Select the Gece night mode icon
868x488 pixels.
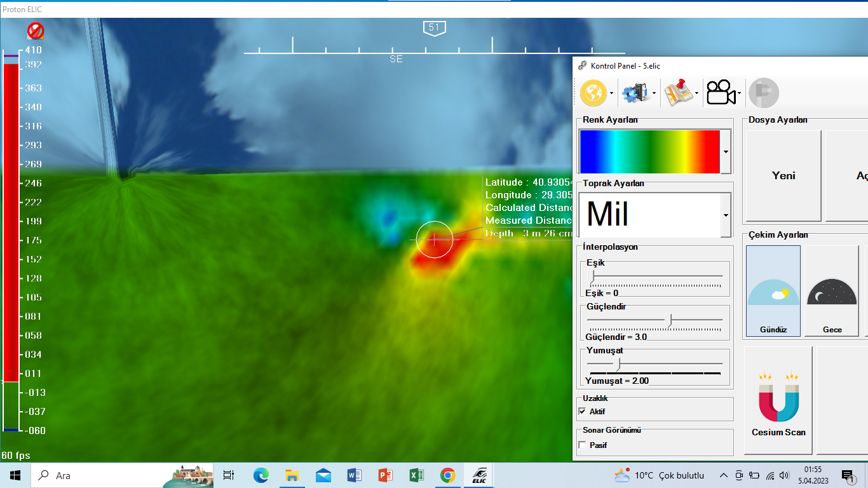coord(832,291)
